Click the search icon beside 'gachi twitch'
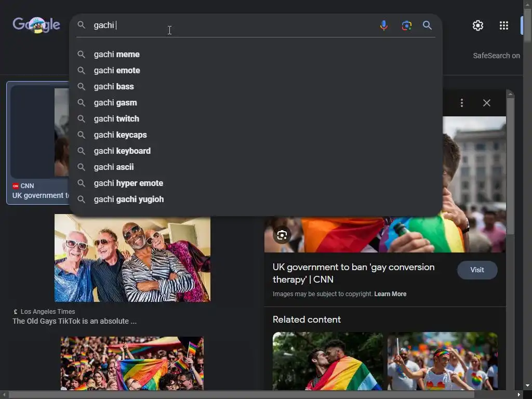 81,119
